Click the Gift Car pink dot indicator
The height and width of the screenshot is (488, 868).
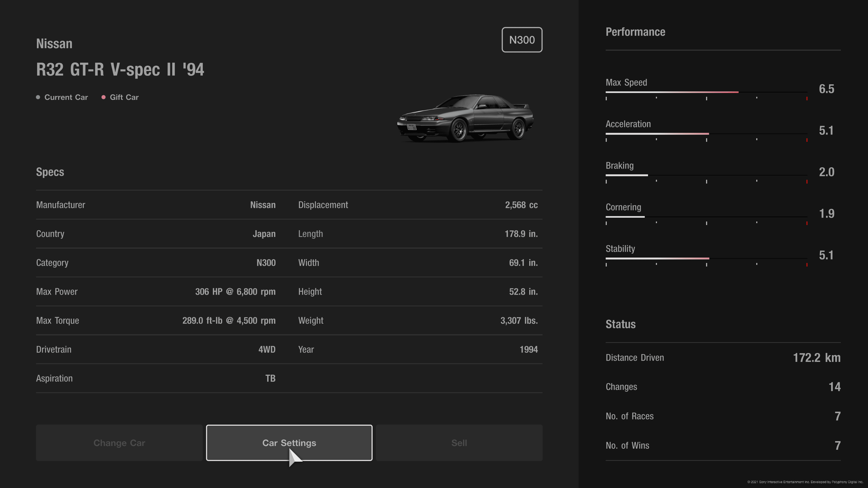[x=104, y=97]
